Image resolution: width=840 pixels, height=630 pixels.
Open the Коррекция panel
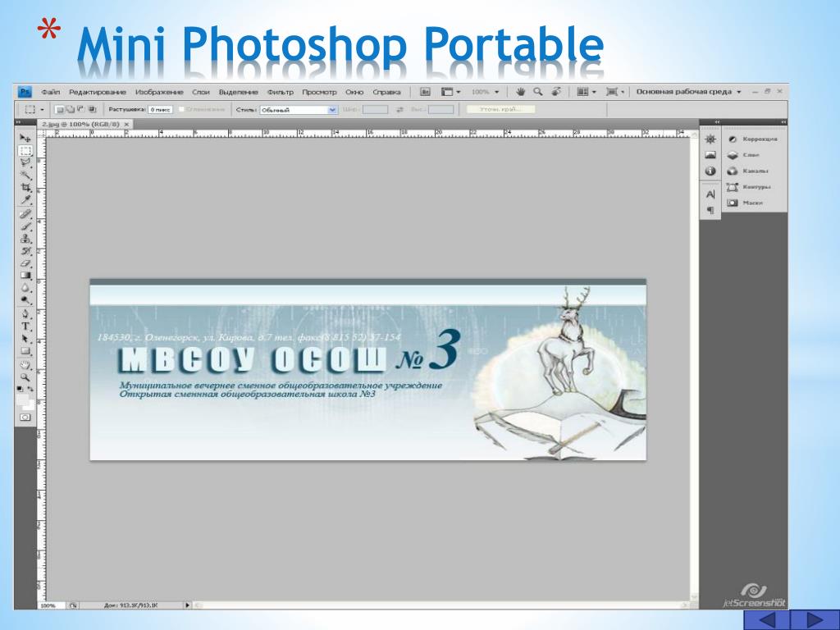pos(753,139)
